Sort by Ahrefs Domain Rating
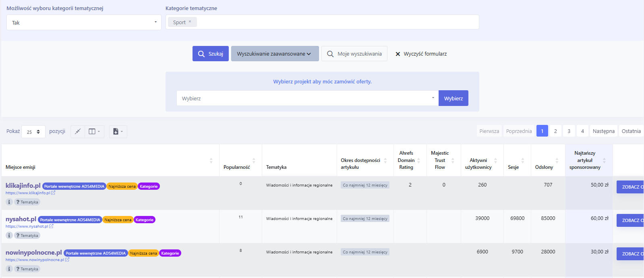 click(410, 160)
